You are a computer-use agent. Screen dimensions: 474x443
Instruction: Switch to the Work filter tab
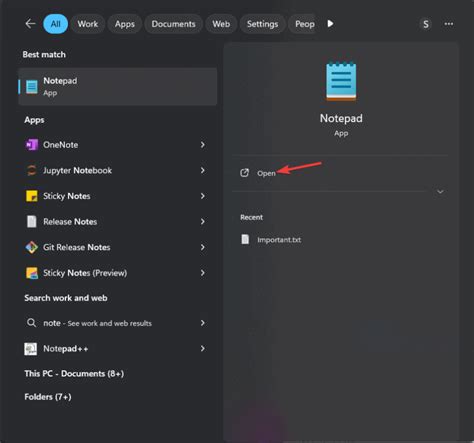pyautogui.click(x=88, y=24)
